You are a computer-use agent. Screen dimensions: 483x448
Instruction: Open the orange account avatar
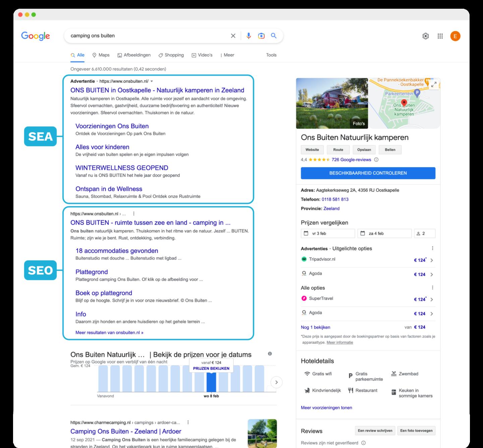tap(455, 36)
